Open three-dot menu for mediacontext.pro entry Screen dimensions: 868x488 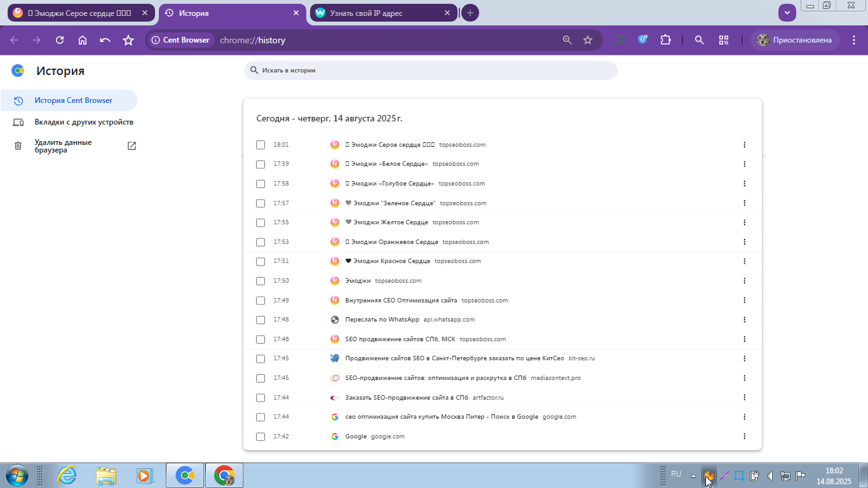coord(744,378)
